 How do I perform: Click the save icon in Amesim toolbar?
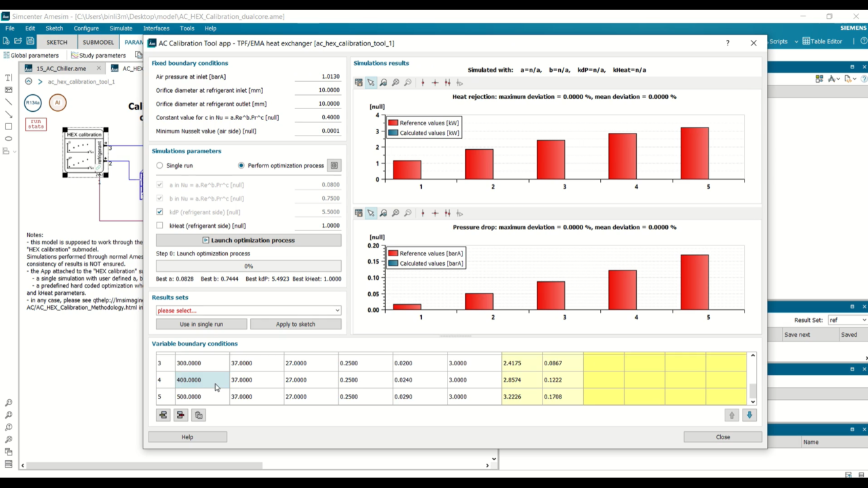pos(31,41)
